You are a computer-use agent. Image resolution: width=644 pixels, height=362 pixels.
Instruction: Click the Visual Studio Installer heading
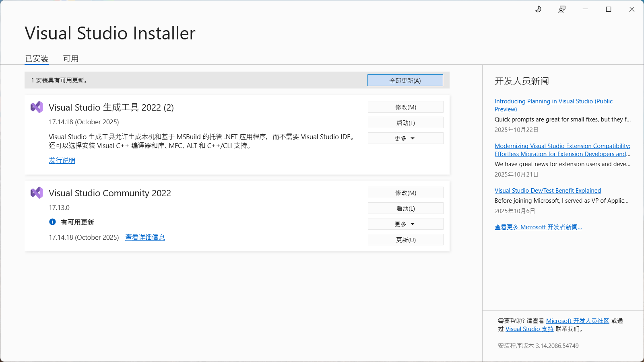[x=110, y=33]
